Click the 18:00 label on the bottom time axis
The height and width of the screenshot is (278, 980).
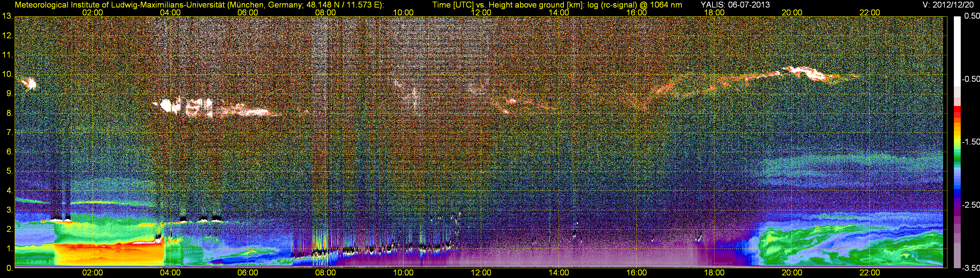[714, 273]
